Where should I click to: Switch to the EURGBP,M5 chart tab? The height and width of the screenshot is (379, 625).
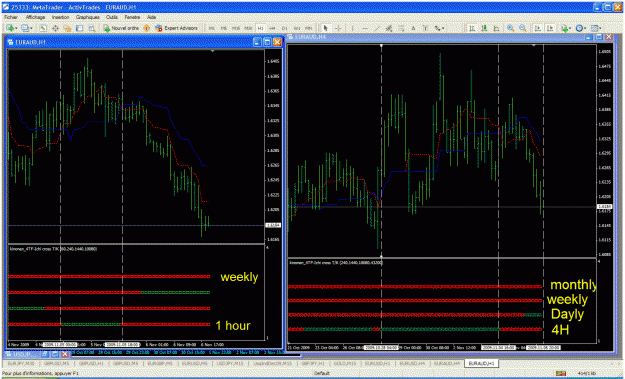point(160,363)
